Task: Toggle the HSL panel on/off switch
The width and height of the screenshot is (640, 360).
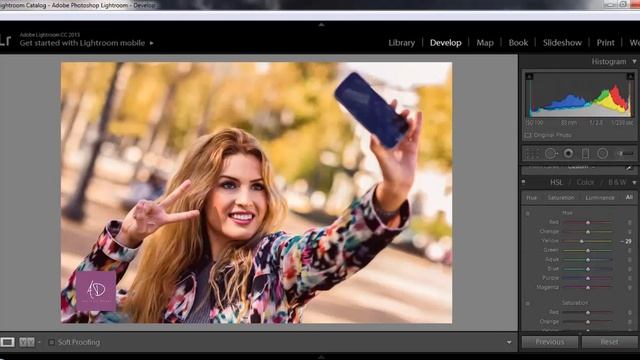Action: tap(524, 182)
